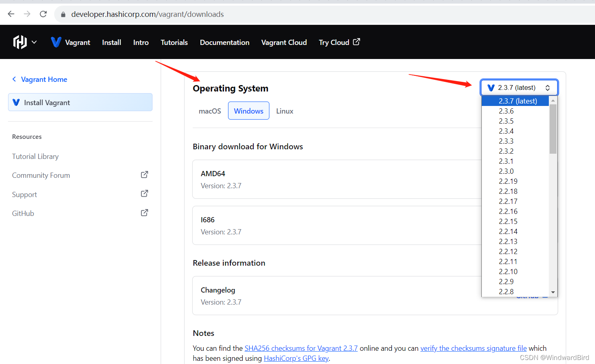This screenshot has width=595, height=364.
Task: Click the padlock site info icon
Action: pos(63,14)
